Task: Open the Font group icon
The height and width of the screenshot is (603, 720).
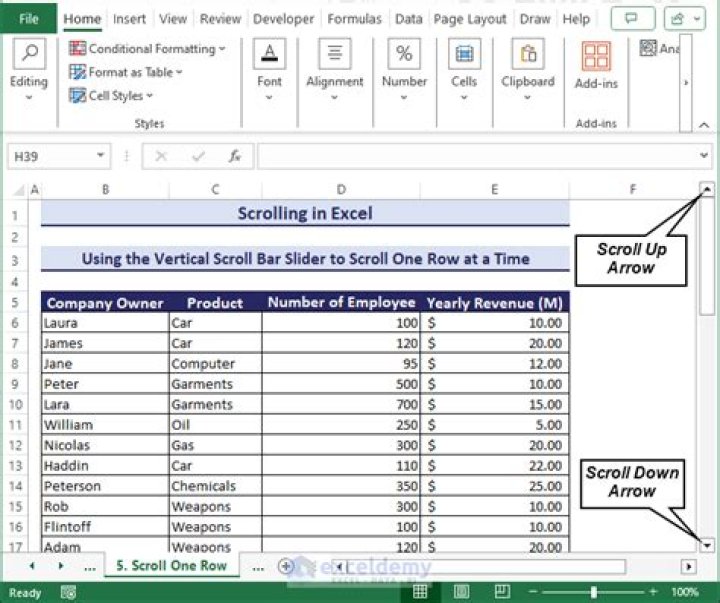Action: pos(269,54)
